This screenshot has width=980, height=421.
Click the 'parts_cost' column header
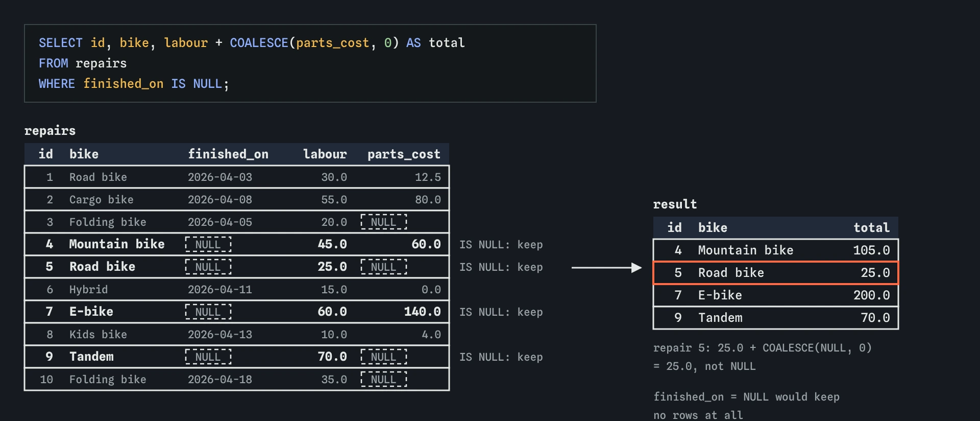tap(404, 154)
